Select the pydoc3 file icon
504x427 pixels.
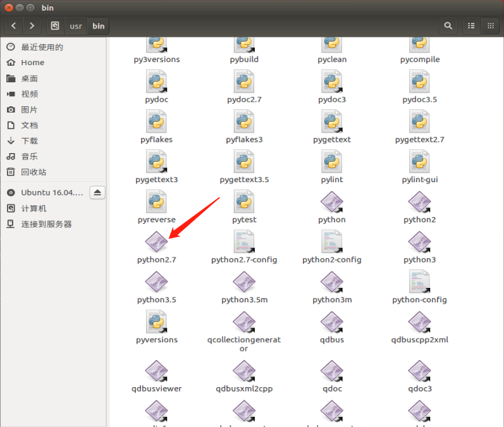click(332, 82)
